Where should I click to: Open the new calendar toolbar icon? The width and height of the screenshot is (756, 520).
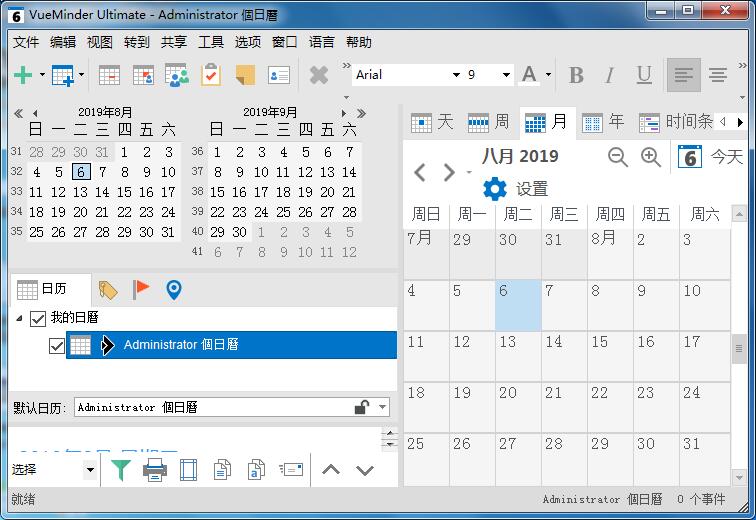[x=63, y=75]
